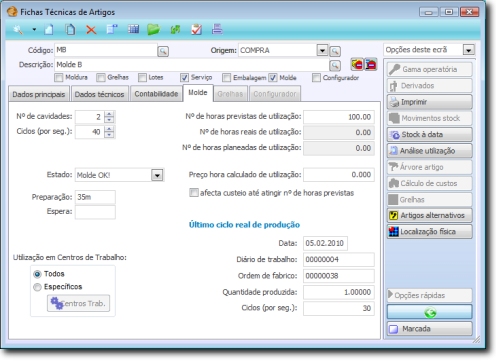Click the Centros Trab. button
The image size is (496, 361).
point(78,303)
